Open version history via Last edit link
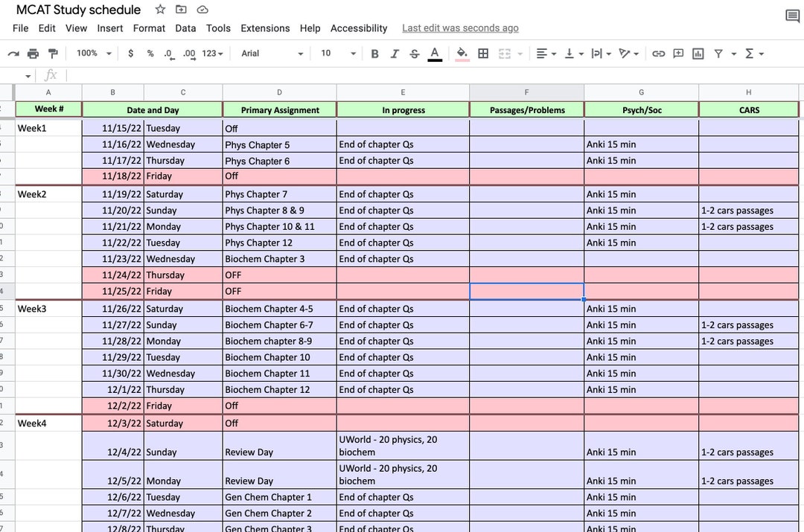 pos(460,28)
